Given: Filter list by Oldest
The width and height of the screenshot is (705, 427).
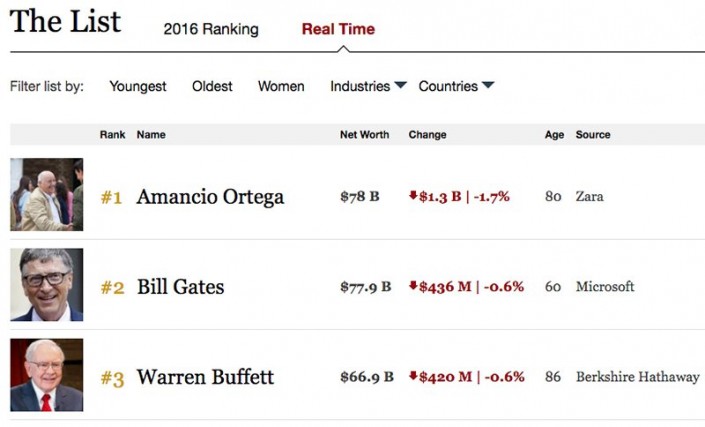Looking at the screenshot, I should (212, 86).
